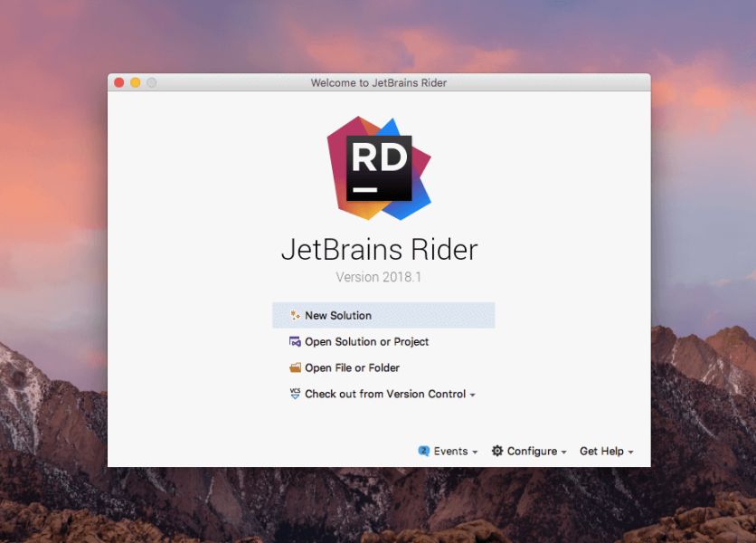Close the Rider welcome window
This screenshot has height=543, width=756.
(x=119, y=82)
